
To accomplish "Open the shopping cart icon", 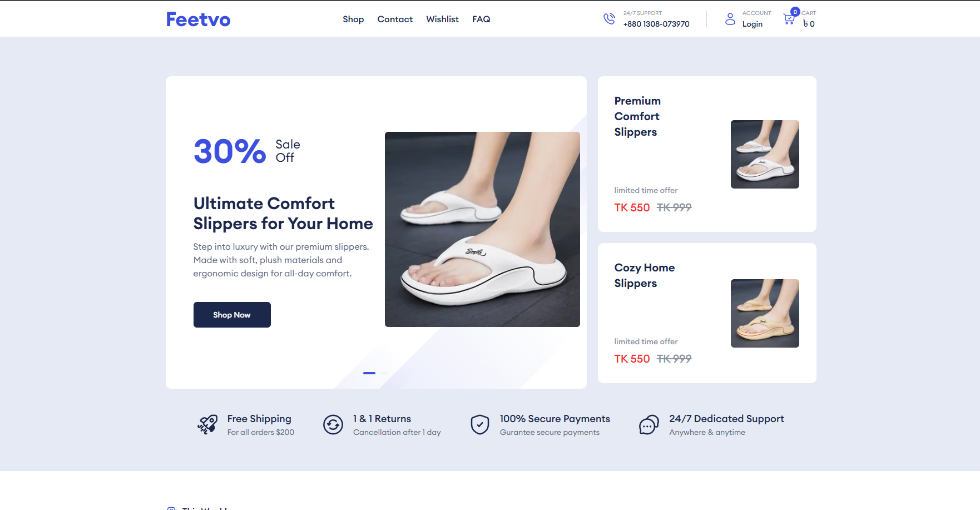I will [789, 19].
